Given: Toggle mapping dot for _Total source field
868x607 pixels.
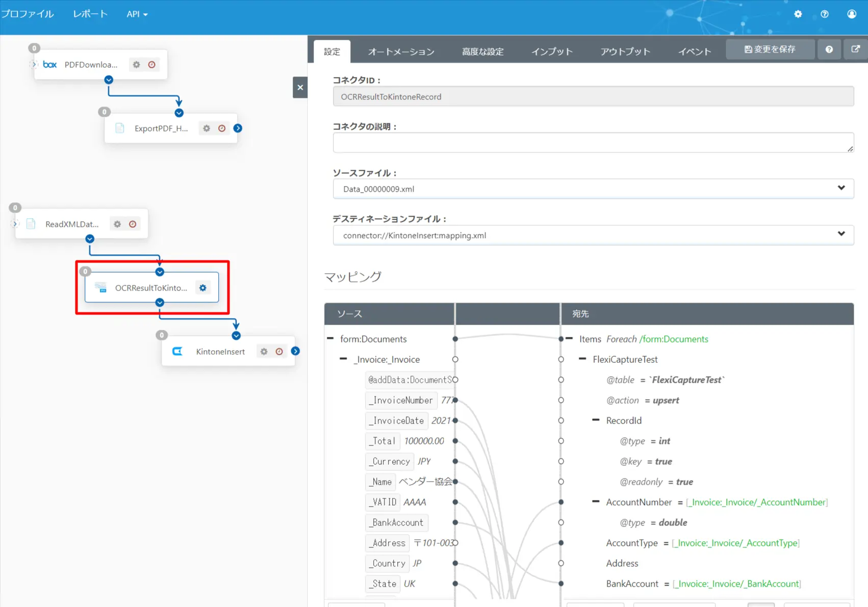Looking at the screenshot, I should [x=455, y=441].
